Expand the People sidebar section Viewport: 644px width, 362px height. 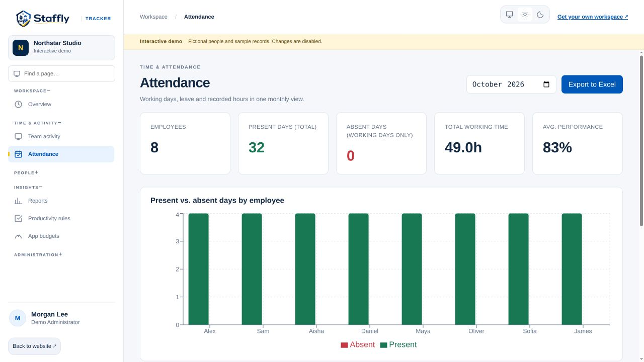[26, 172]
